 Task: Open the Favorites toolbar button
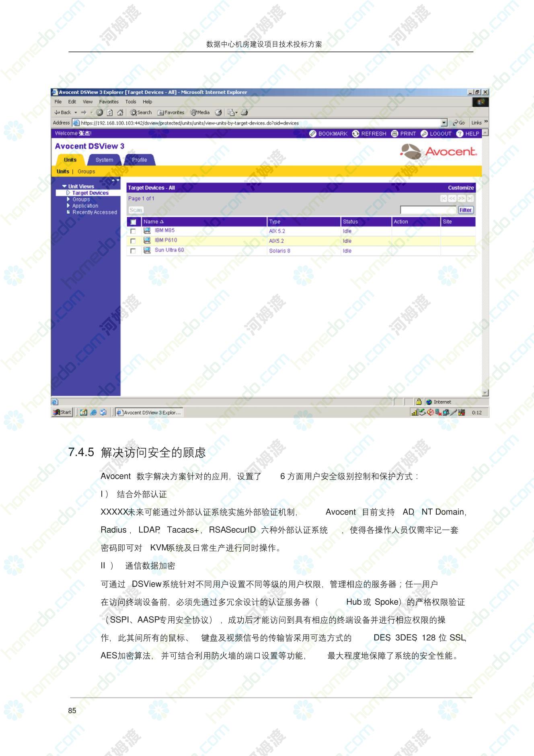tap(171, 113)
